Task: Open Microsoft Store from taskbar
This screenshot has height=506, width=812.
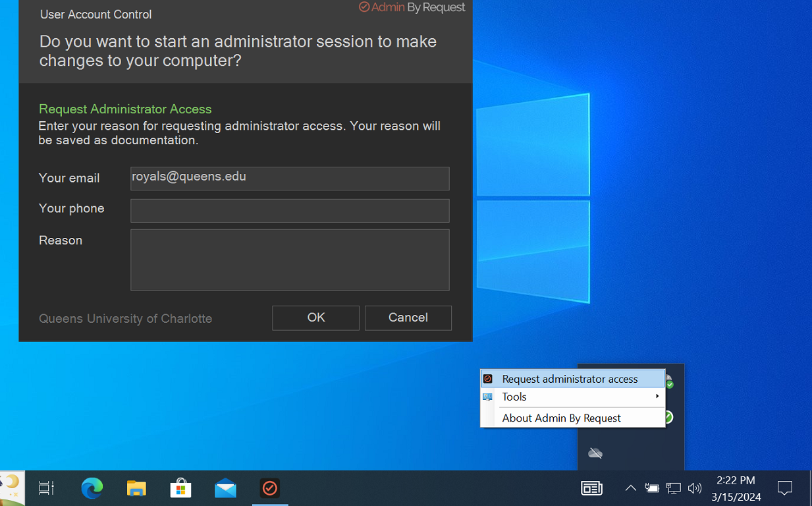Action: (x=180, y=488)
